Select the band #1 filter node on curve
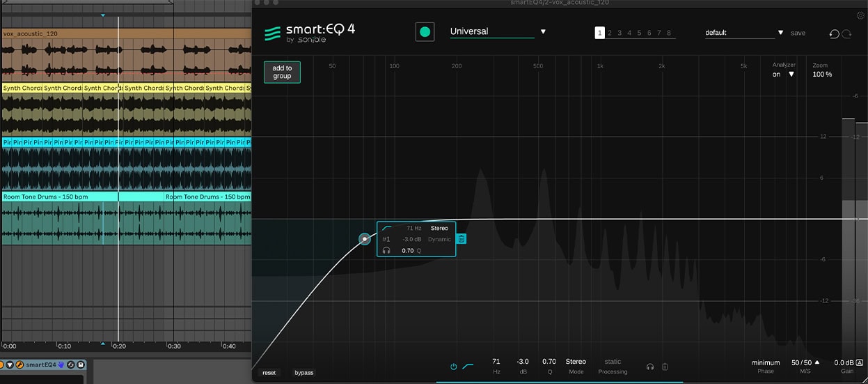The height and width of the screenshot is (384, 868). coord(365,239)
